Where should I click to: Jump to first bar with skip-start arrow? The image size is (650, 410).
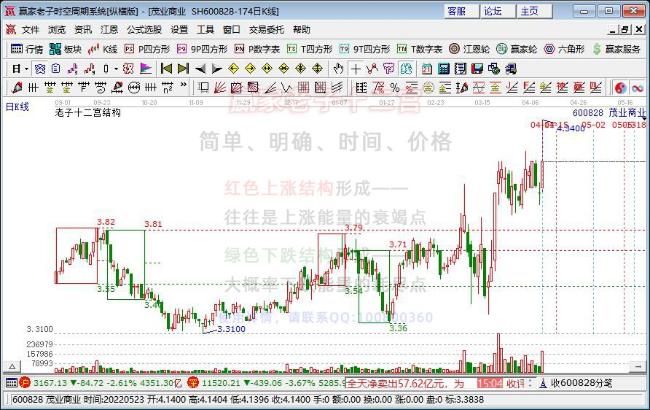pos(166,68)
